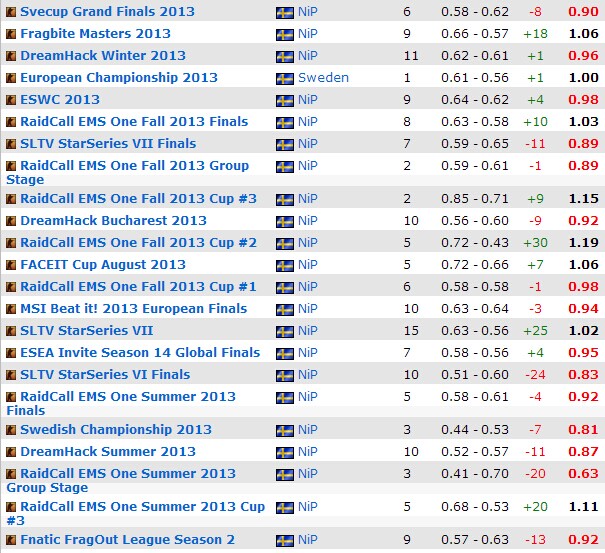605x553 pixels.
Task: Go to RaidCall EMS One Fall 2013 Finals
Action: click(x=134, y=122)
